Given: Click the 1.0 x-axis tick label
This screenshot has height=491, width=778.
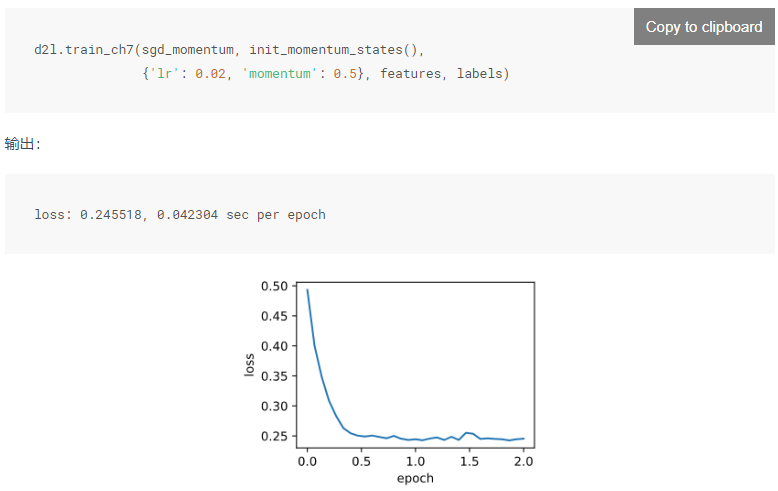Looking at the screenshot, I should 415,462.
